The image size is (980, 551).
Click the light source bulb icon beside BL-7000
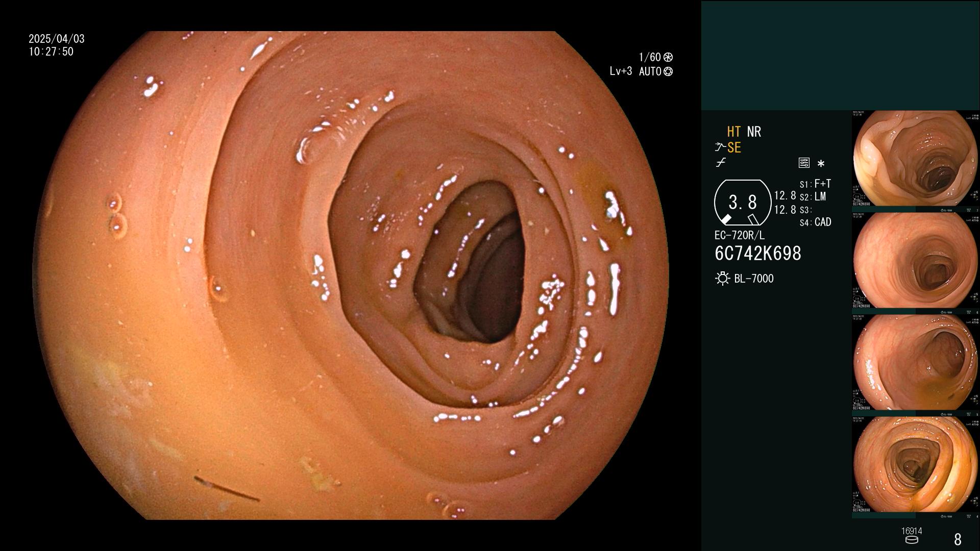click(722, 279)
